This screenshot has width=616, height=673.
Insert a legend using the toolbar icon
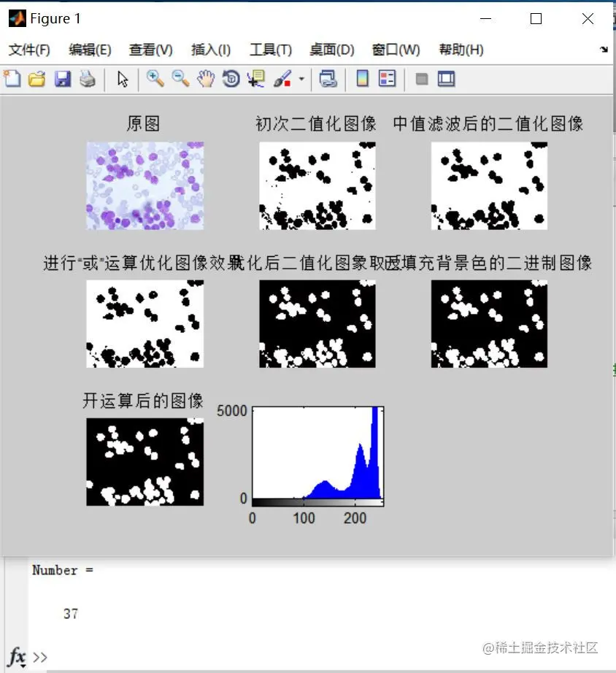pyautogui.click(x=388, y=79)
